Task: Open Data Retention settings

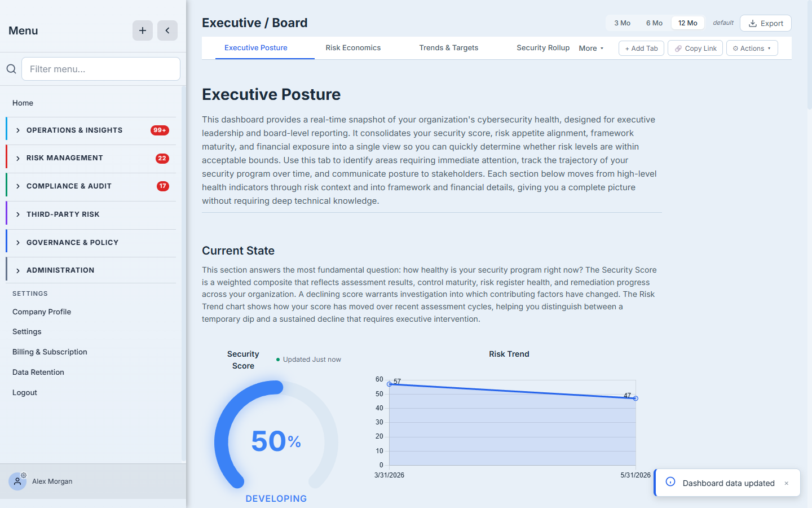Action: (x=38, y=373)
